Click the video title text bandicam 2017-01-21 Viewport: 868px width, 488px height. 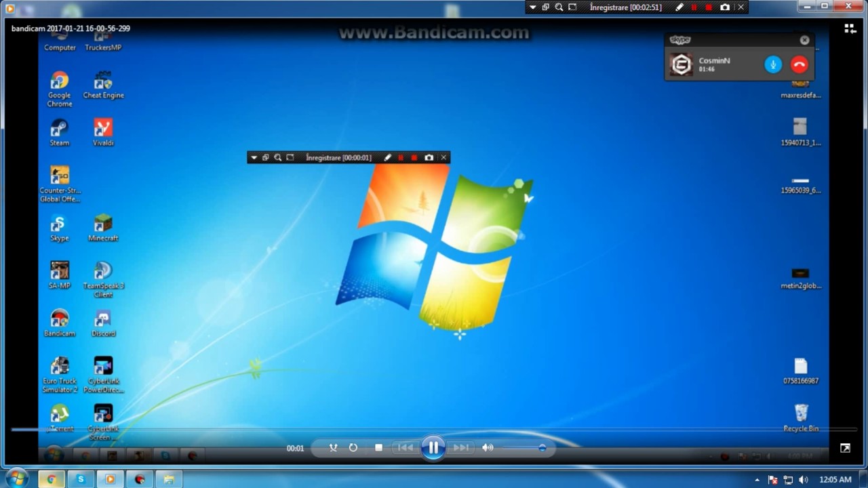coord(71,29)
